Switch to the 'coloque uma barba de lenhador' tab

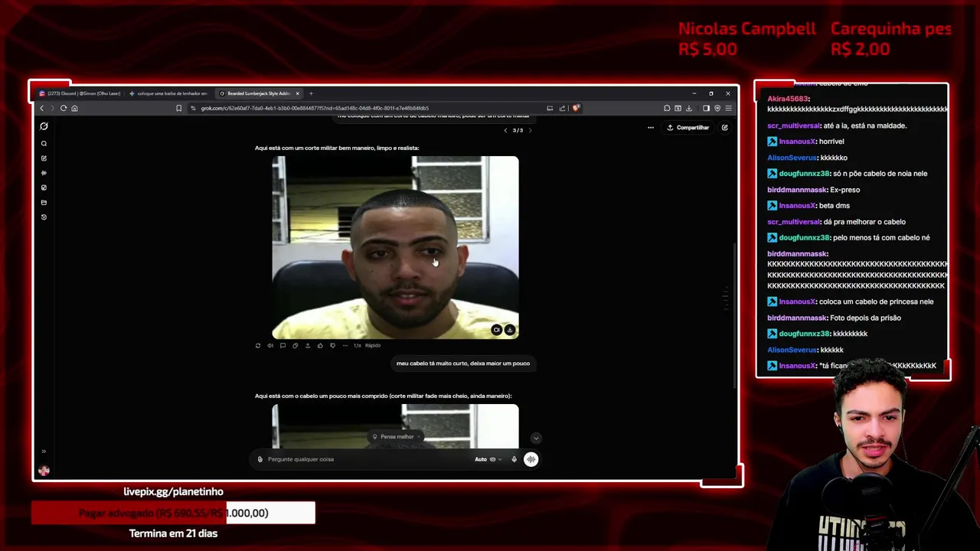(x=168, y=93)
